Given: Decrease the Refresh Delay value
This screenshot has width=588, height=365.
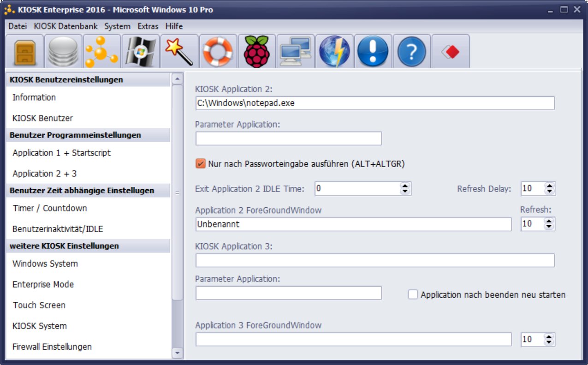Looking at the screenshot, I should pos(549,191).
